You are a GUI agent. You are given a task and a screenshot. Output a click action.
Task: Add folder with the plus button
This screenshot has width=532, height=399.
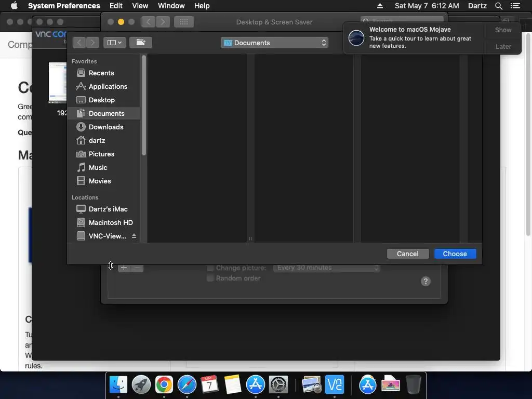click(x=124, y=268)
